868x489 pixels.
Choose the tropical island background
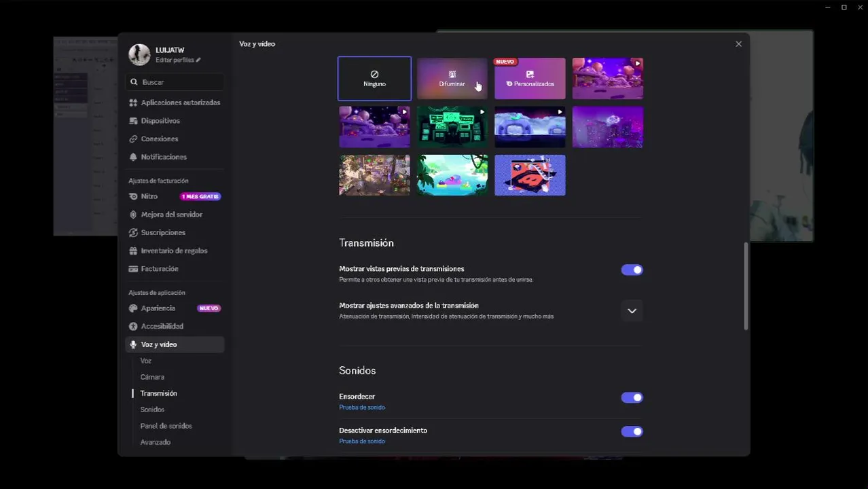[452, 175]
